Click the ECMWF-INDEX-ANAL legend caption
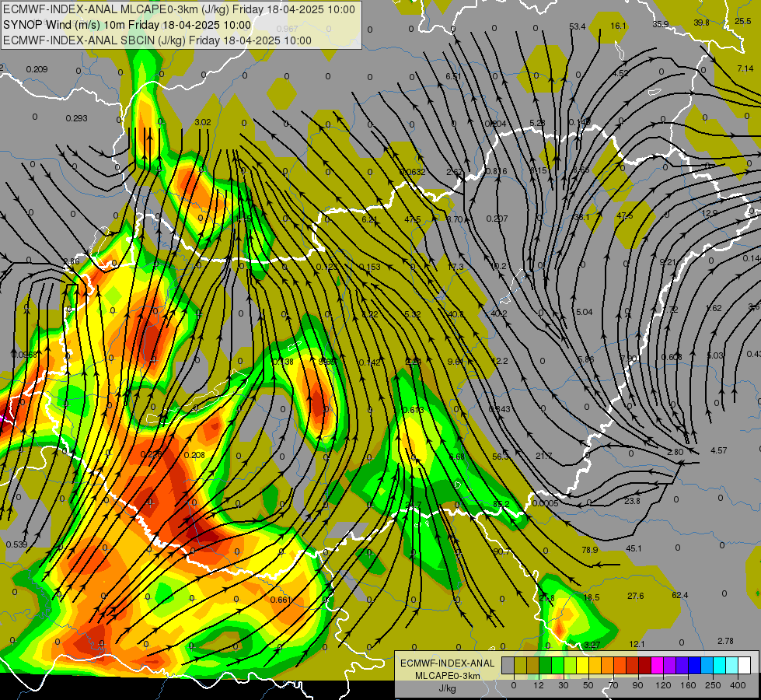 pyautogui.click(x=448, y=663)
